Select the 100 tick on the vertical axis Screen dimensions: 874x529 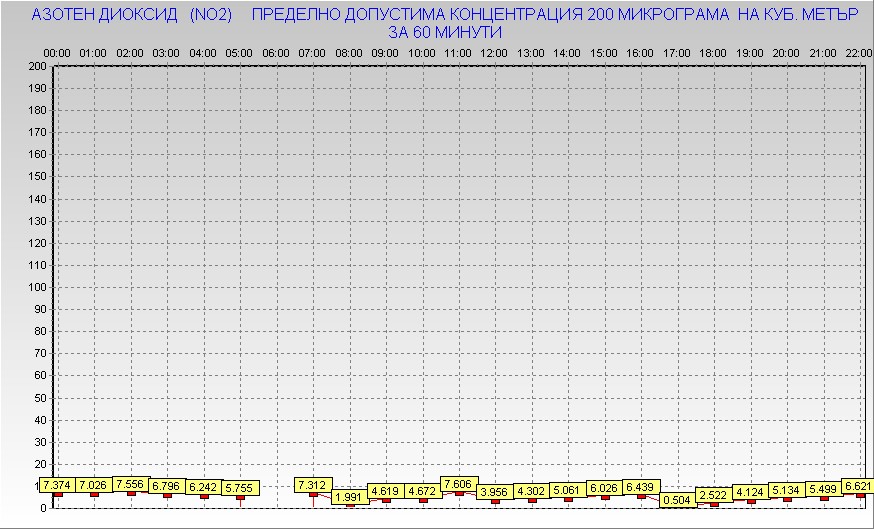point(37,287)
